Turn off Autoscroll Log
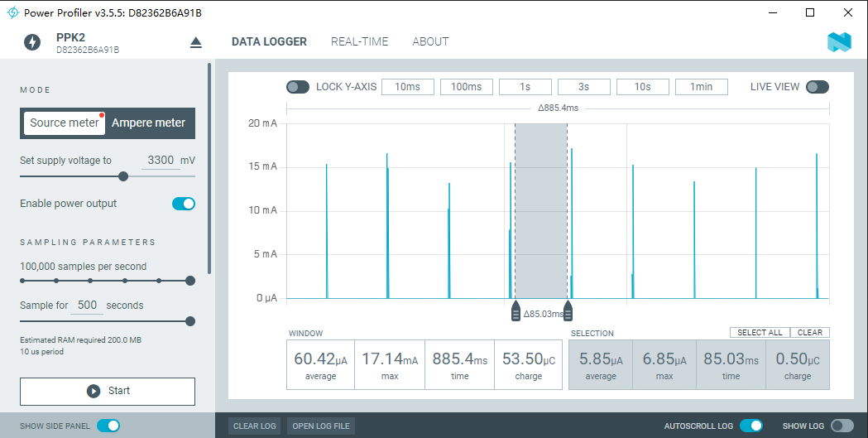The width and height of the screenshot is (868, 438). (751, 426)
